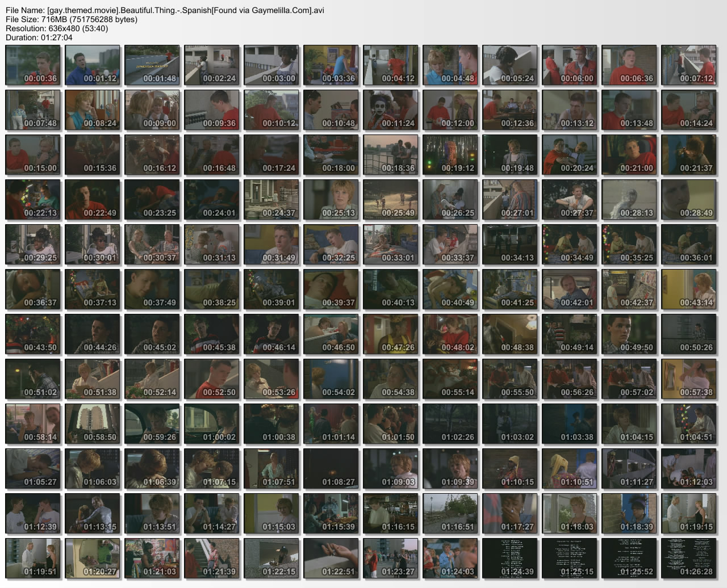Open the final thumbnail 01:26:28
Screen dimensions: 727x588
coord(689,558)
